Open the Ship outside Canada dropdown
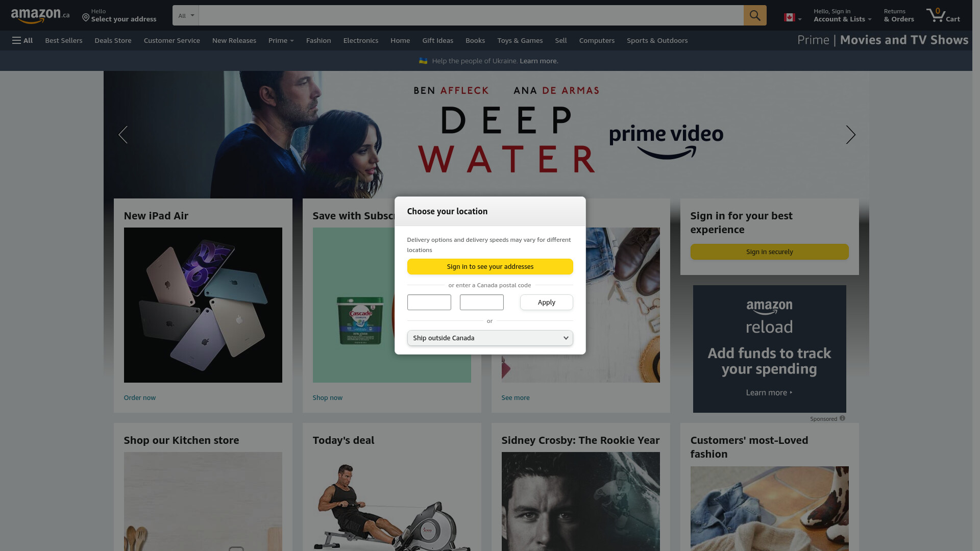This screenshot has height=551, width=980. tap(490, 338)
